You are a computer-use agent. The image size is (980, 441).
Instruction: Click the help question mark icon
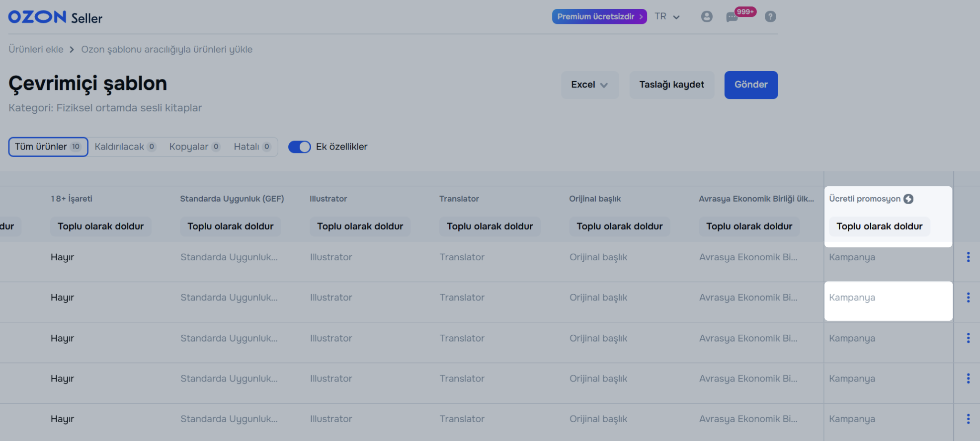[x=770, y=17]
